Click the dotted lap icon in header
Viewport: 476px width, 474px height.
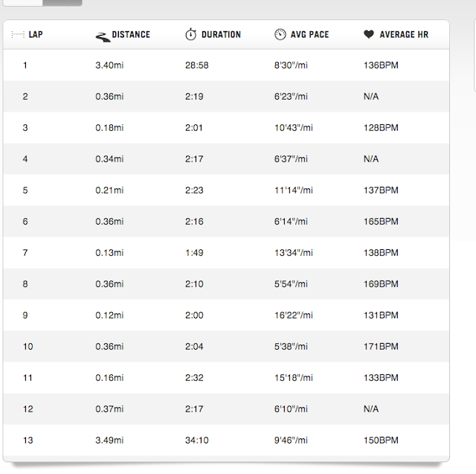point(18,35)
